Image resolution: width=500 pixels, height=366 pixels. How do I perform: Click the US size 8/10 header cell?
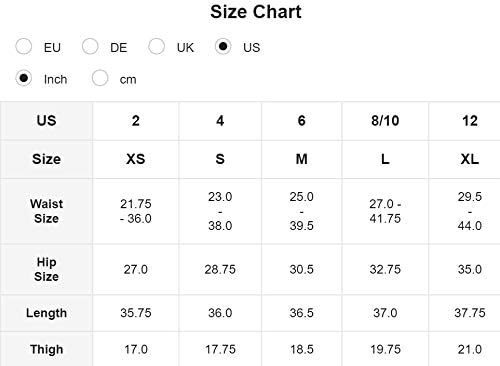tap(385, 121)
